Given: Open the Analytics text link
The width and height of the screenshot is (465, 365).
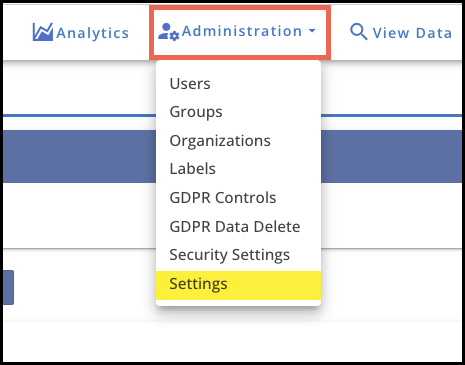Looking at the screenshot, I should (93, 33).
